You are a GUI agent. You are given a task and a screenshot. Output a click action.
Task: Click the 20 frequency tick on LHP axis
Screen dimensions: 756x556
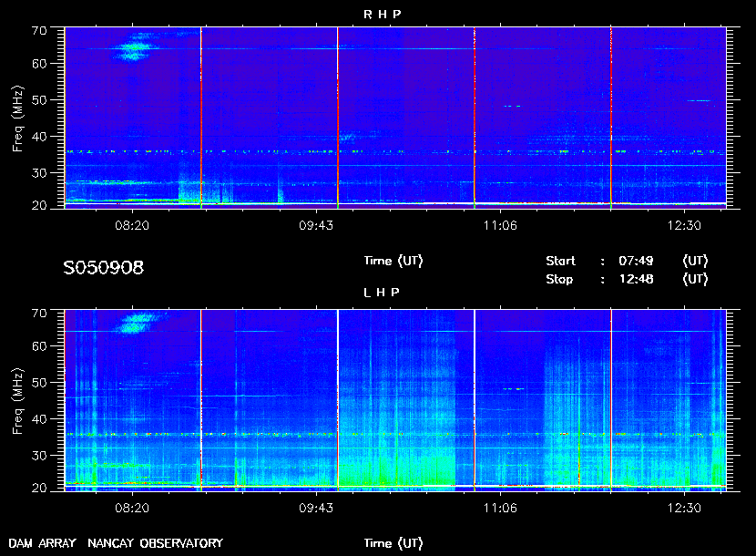point(39,488)
